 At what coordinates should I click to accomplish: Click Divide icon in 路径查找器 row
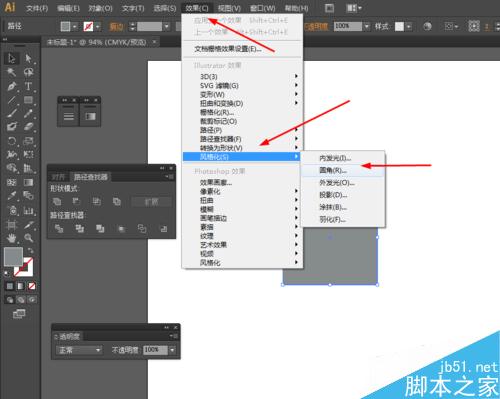click(59, 229)
